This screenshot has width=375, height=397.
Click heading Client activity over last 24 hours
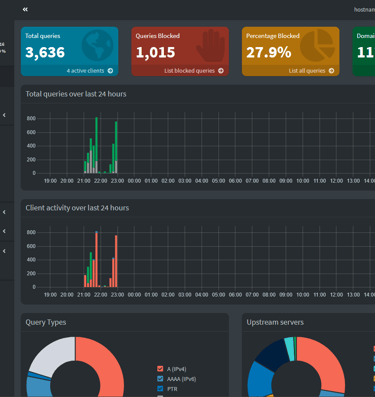pyautogui.click(x=77, y=208)
